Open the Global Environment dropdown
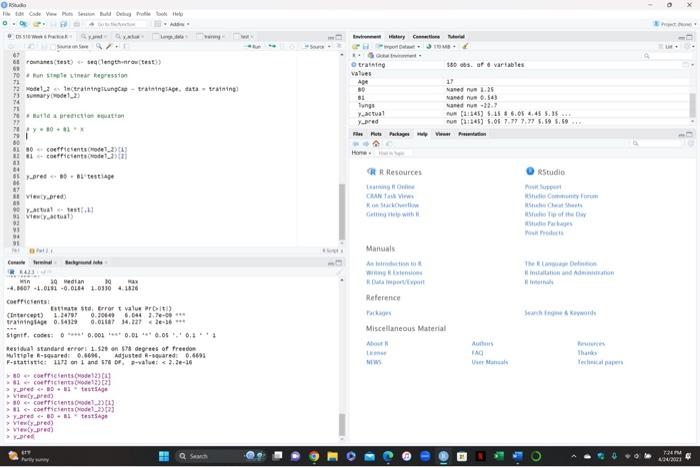 (x=395, y=56)
